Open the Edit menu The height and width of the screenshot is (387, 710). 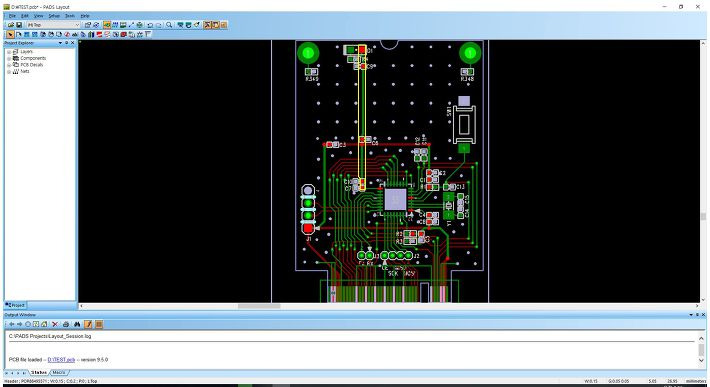point(25,16)
